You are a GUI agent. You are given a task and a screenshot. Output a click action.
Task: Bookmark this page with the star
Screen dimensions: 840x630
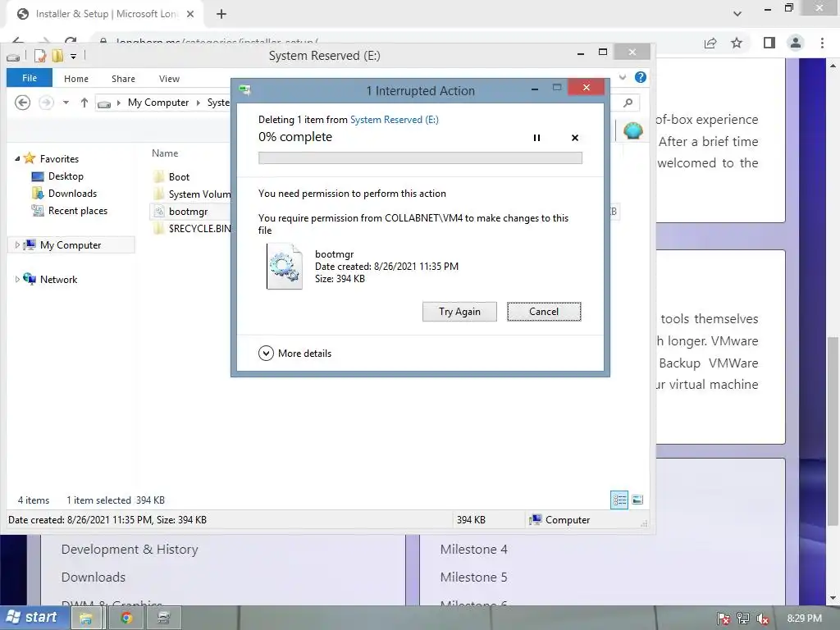737,43
